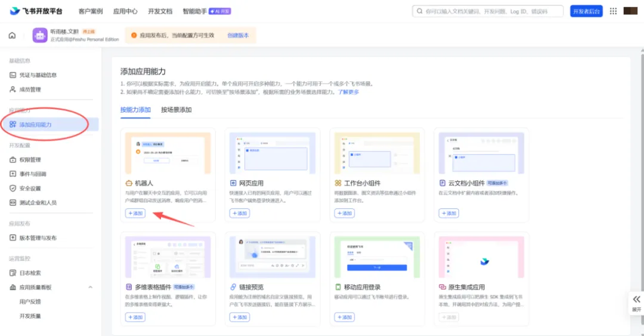Viewport: 644px width, 336px height.
Task: Open 应用中心 in the top navigation
Action: (125, 11)
